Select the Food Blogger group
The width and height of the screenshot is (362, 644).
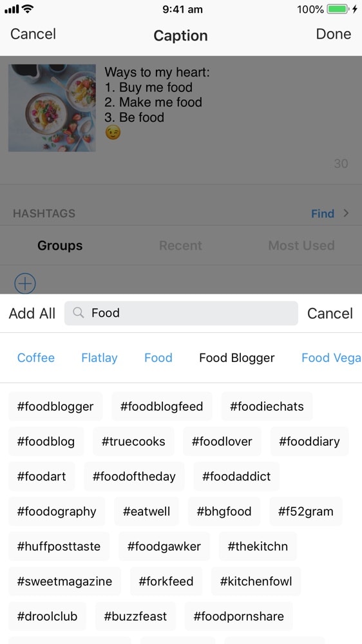236,357
